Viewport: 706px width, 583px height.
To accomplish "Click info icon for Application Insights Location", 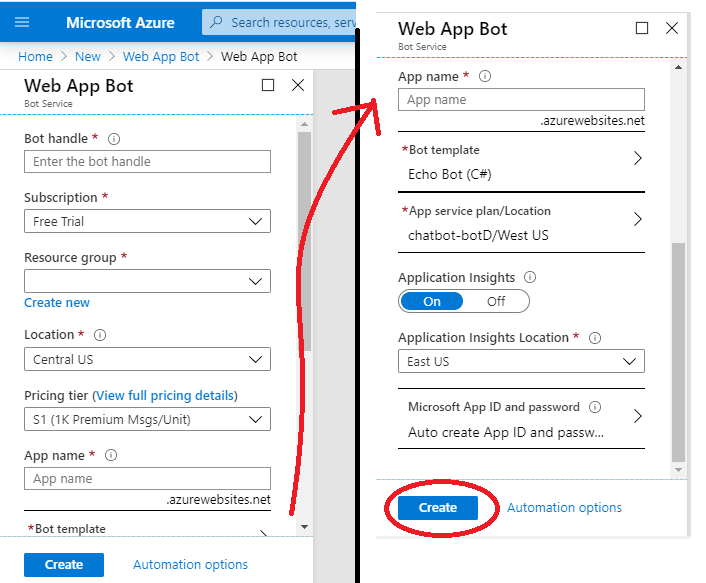I will coord(596,338).
